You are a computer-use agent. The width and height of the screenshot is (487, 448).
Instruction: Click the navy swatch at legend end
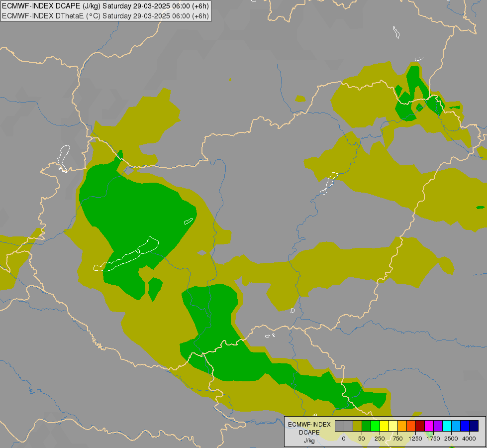[x=474, y=426]
